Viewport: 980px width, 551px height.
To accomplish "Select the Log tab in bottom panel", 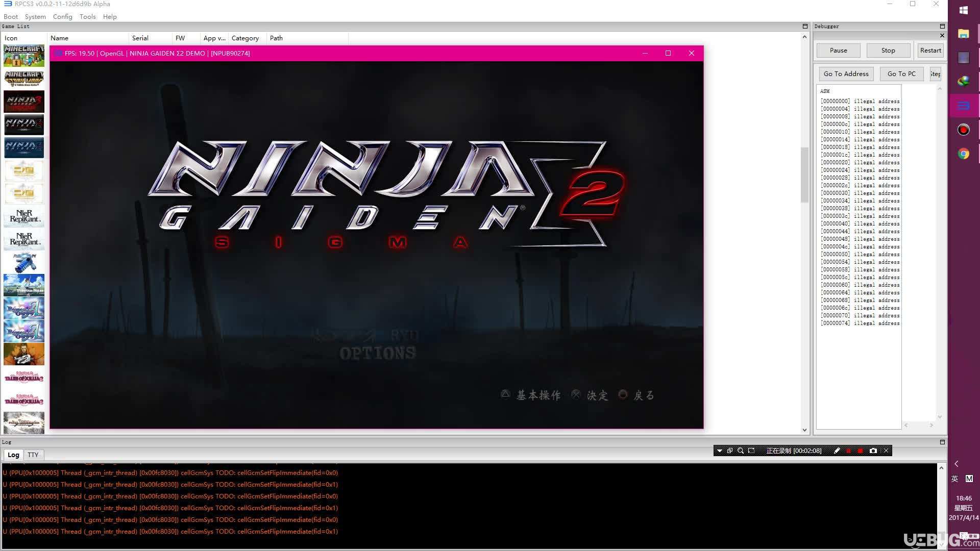I will coord(12,455).
